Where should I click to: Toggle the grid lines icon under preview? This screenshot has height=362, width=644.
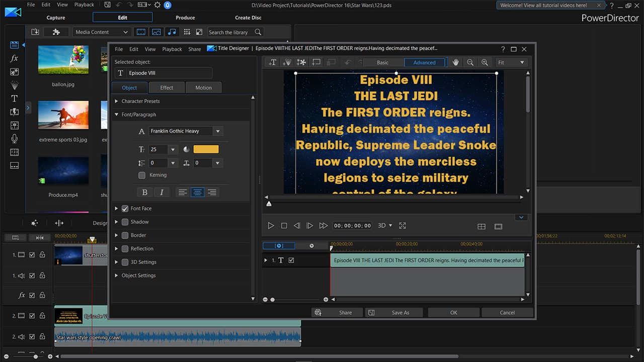pyautogui.click(x=481, y=227)
